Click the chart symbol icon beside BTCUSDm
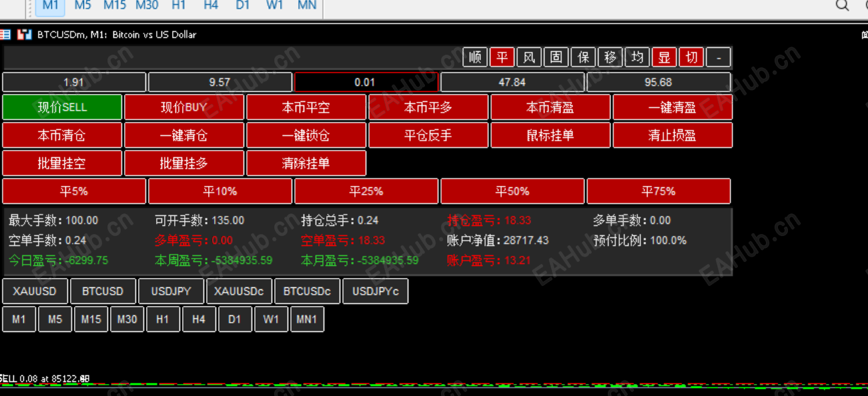 coord(25,35)
